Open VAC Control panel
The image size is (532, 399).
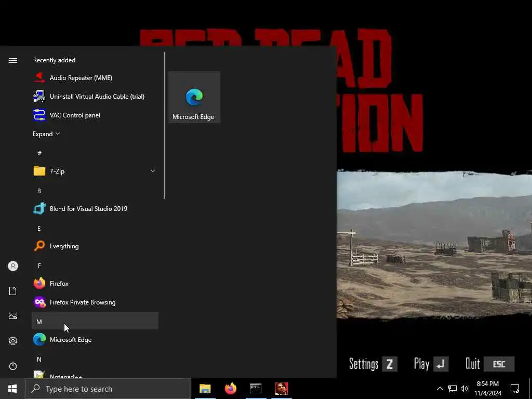tap(95, 115)
